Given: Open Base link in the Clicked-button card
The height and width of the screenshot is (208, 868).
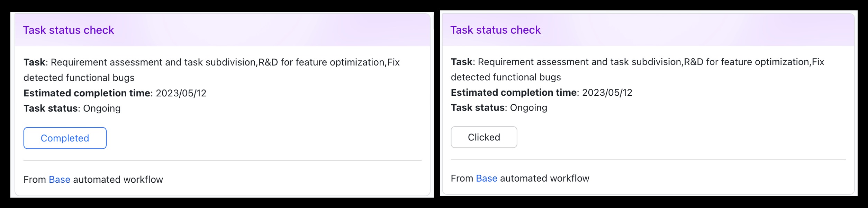Looking at the screenshot, I should (486, 178).
